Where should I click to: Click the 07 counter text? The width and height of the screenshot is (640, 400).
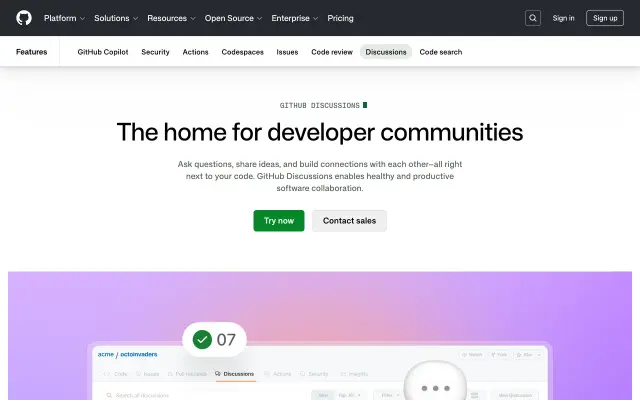tap(226, 340)
